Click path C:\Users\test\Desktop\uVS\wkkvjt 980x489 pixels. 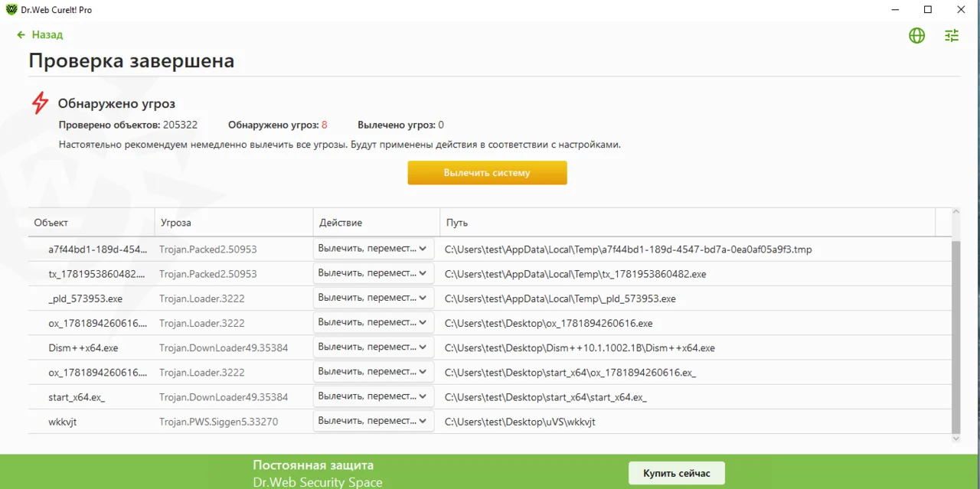click(x=520, y=422)
